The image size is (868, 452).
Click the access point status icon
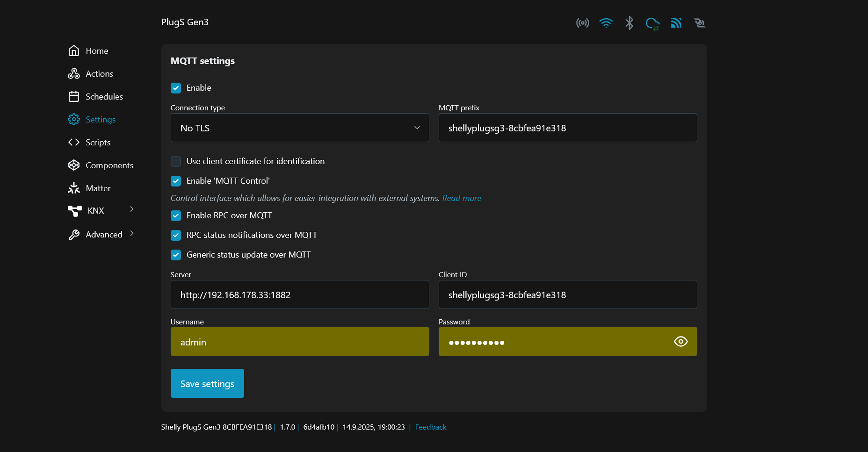[x=582, y=23]
